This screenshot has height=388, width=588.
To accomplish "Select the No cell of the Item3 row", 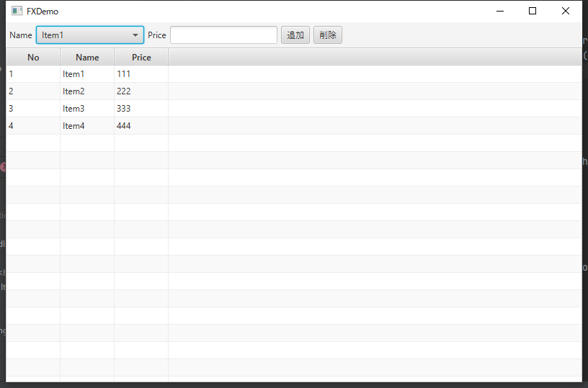I will (x=33, y=109).
